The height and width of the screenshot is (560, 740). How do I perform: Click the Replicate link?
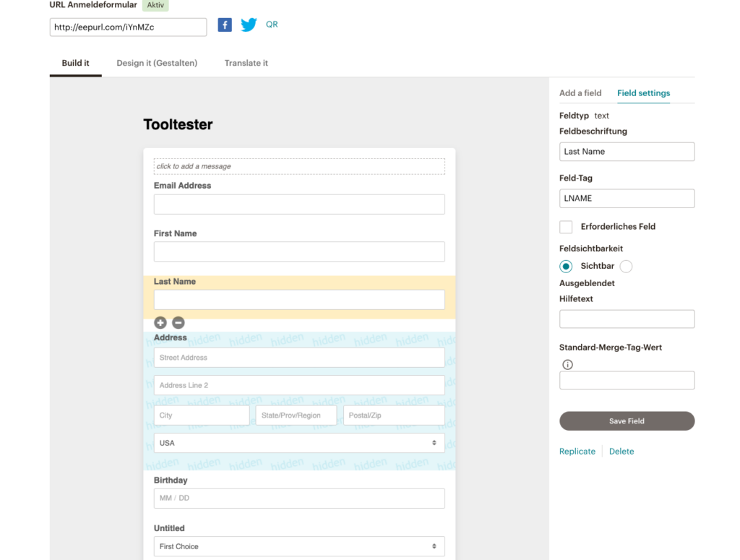[577, 452]
